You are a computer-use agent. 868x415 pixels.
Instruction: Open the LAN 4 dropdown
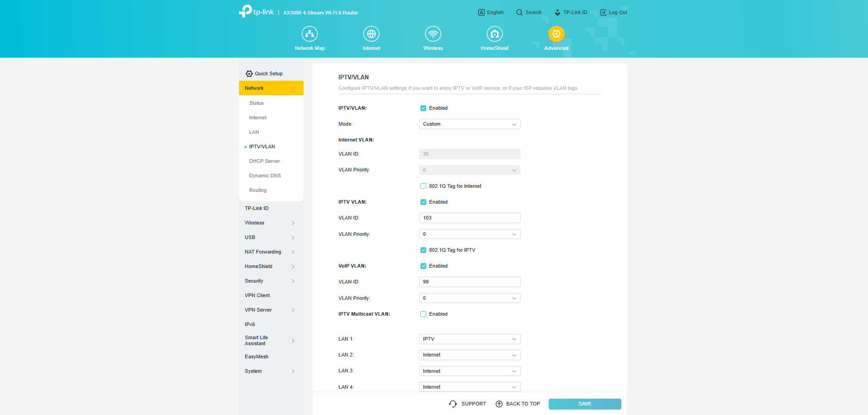point(469,387)
